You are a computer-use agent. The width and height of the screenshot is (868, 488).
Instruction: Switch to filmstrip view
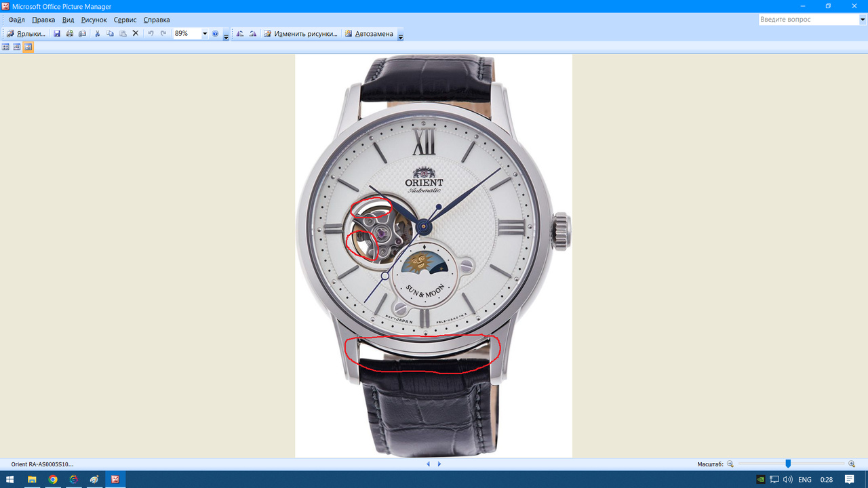coord(17,47)
